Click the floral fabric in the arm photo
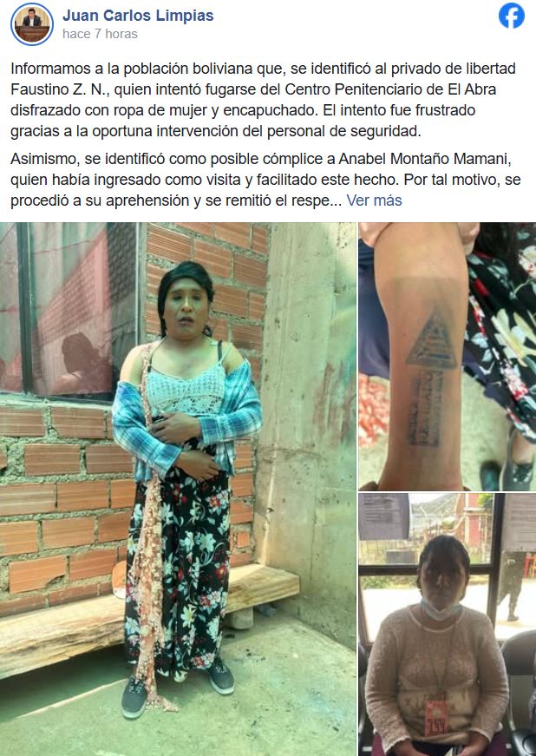Viewport: 536px width, 756px height. [x=500, y=332]
